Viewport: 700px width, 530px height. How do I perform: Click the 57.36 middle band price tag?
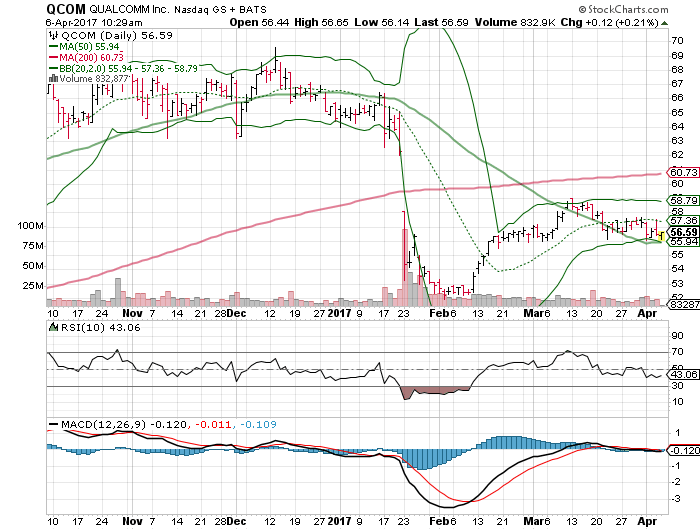683,220
